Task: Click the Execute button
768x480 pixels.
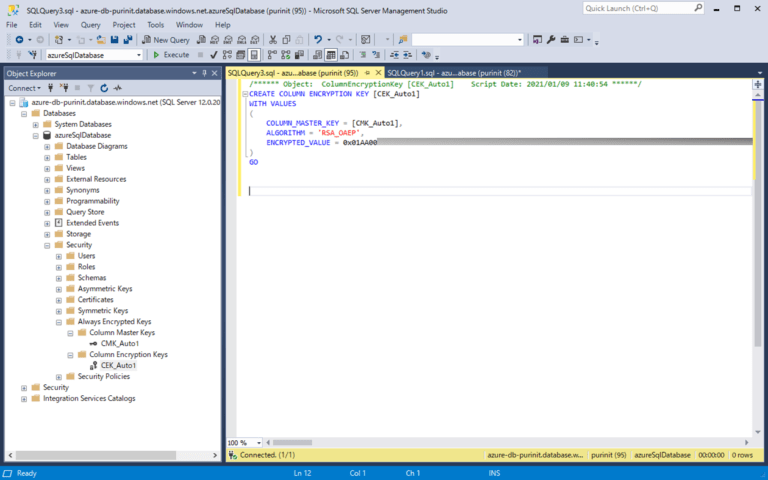Action: pos(171,55)
